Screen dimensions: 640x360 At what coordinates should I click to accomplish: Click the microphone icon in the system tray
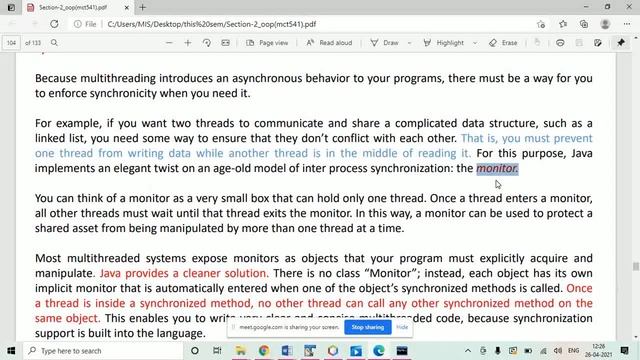(498, 351)
